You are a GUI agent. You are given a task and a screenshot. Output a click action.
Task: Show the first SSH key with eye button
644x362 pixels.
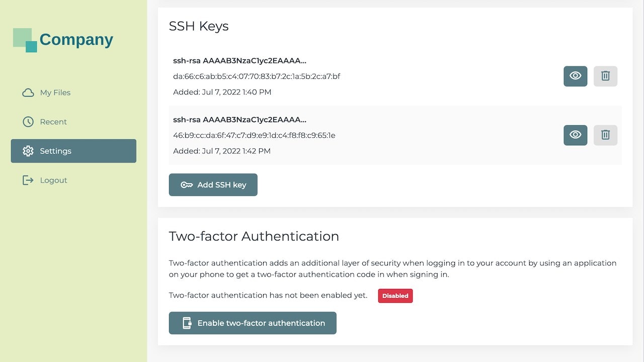(575, 76)
